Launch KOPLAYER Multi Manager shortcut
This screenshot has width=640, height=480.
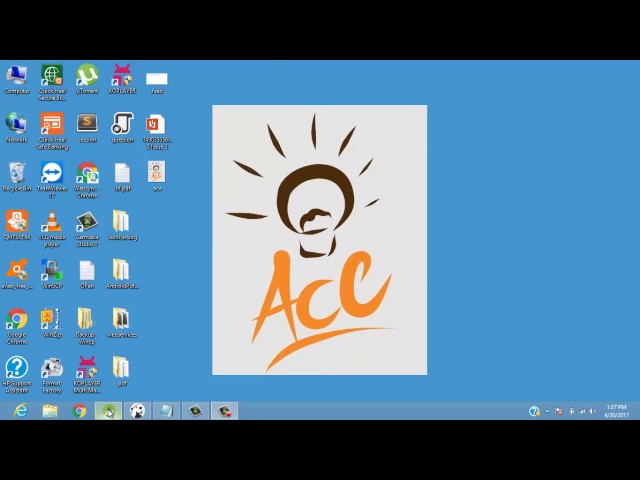tap(87, 374)
